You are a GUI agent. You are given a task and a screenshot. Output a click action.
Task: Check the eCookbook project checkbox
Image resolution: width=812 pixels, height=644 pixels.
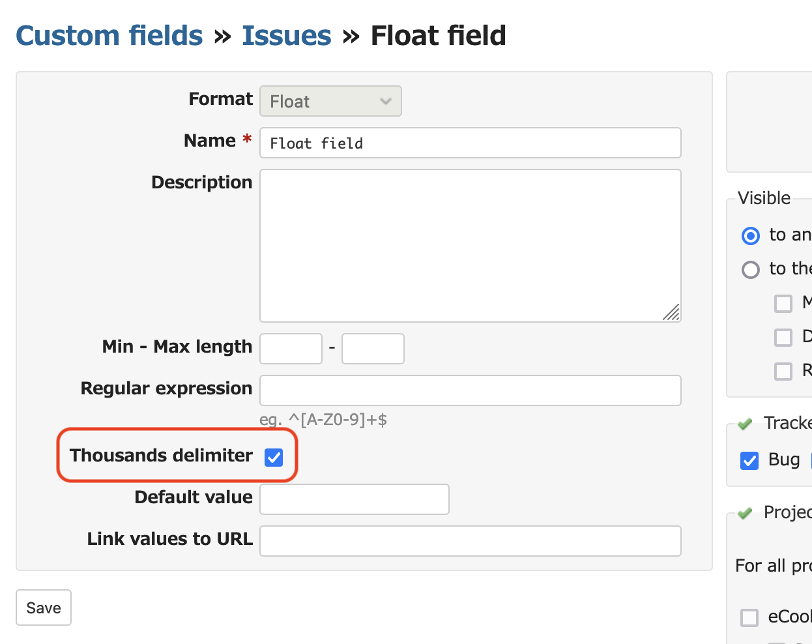click(749, 617)
